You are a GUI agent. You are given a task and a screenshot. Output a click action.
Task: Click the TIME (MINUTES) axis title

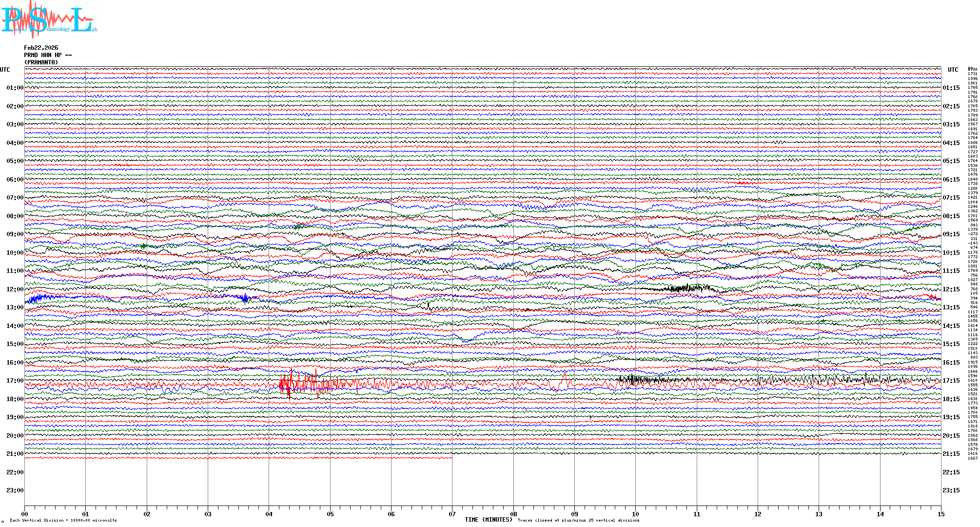(x=488, y=520)
